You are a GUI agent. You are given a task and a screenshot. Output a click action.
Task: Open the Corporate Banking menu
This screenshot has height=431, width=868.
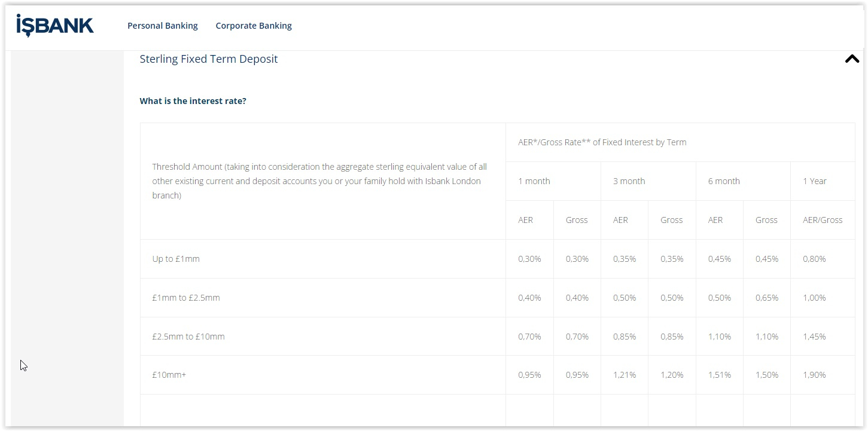point(254,26)
